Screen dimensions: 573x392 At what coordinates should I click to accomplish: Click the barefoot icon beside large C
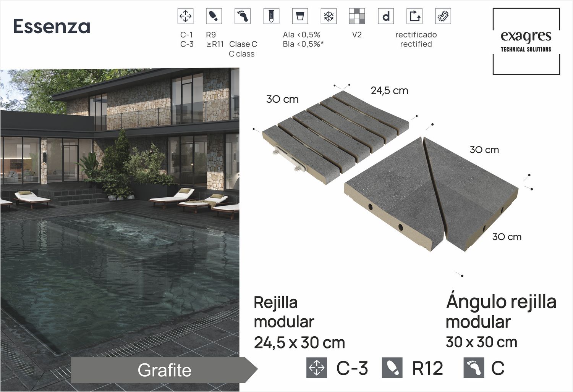coord(474,368)
